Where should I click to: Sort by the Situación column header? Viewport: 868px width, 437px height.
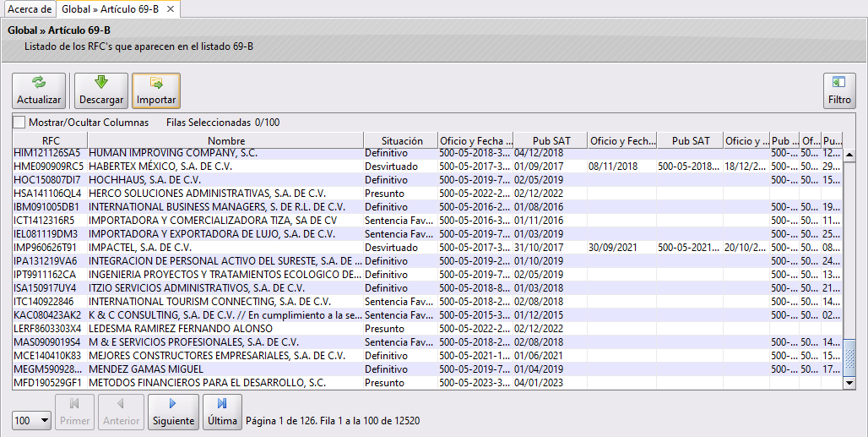point(401,140)
